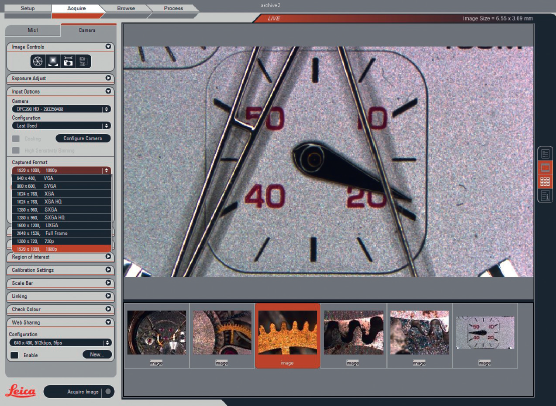The height and width of the screenshot is (406, 556).
Task: Expand the Check Colour section
Action: pyautogui.click(x=108, y=309)
